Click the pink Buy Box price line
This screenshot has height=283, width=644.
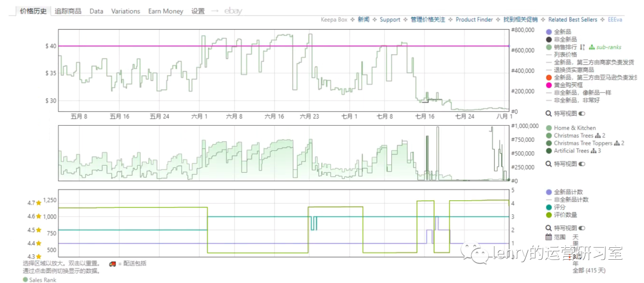[x=283, y=46]
